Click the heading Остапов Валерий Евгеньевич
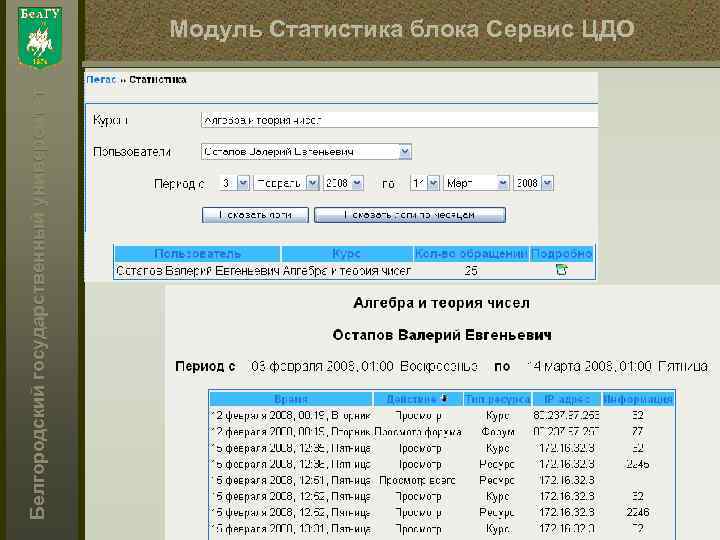The image size is (720, 540). pyautogui.click(x=442, y=335)
